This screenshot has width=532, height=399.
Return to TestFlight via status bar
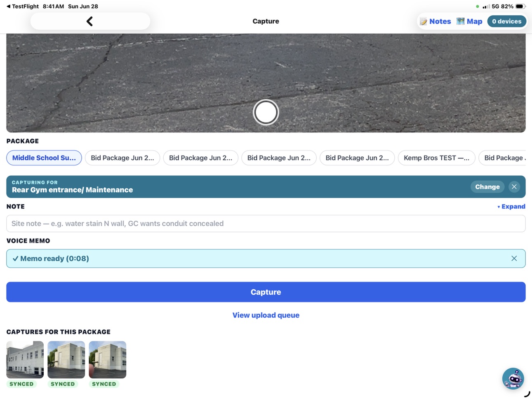tap(22, 6)
